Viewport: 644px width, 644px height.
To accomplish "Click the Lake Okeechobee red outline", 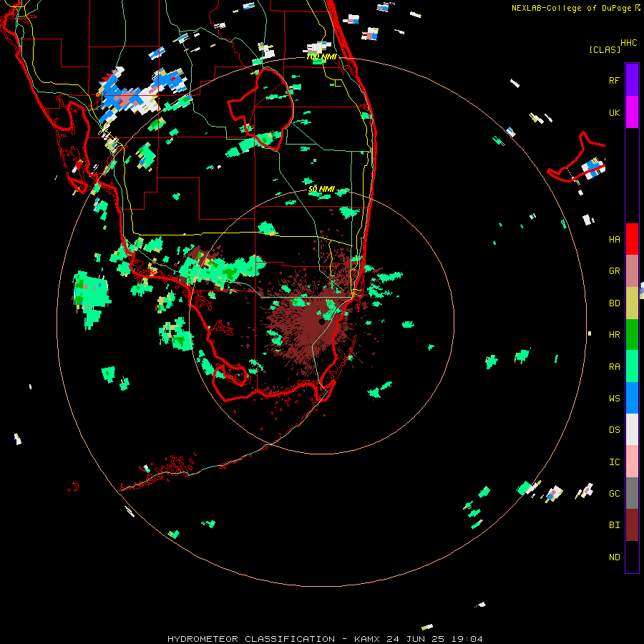I will 260,109.
